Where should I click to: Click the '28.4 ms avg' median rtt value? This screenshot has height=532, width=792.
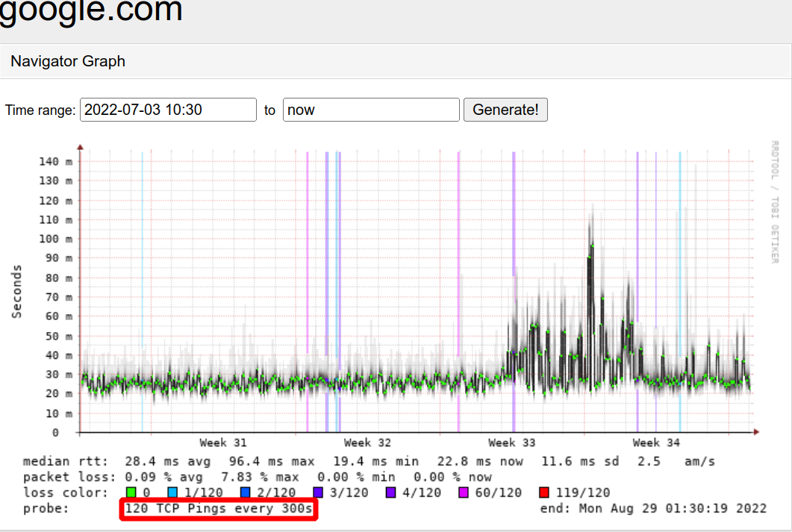[168, 461]
